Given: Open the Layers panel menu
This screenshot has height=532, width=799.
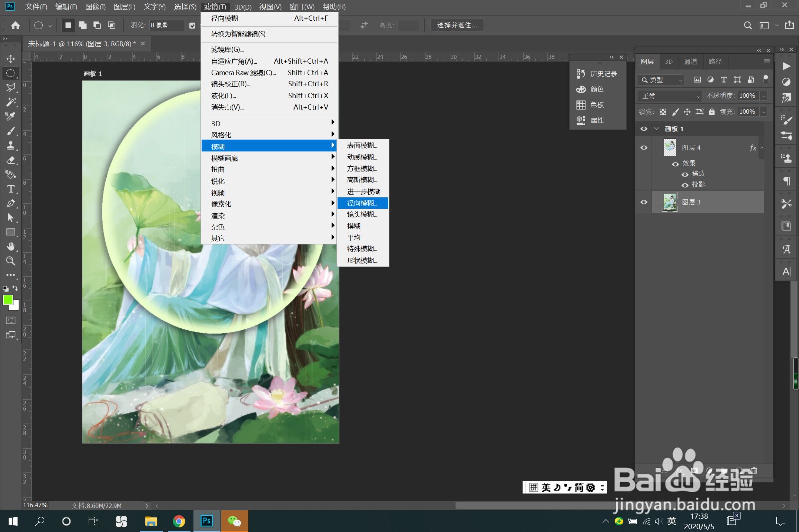Looking at the screenshot, I should [767, 61].
